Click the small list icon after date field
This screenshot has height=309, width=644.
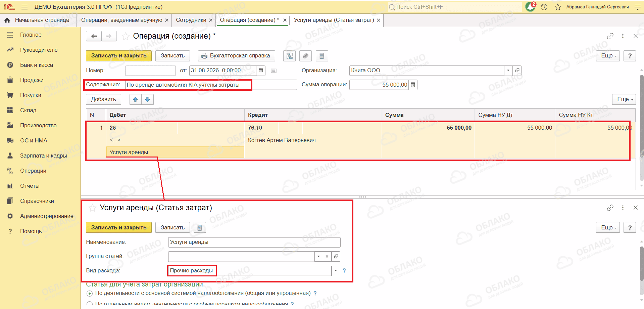(274, 71)
